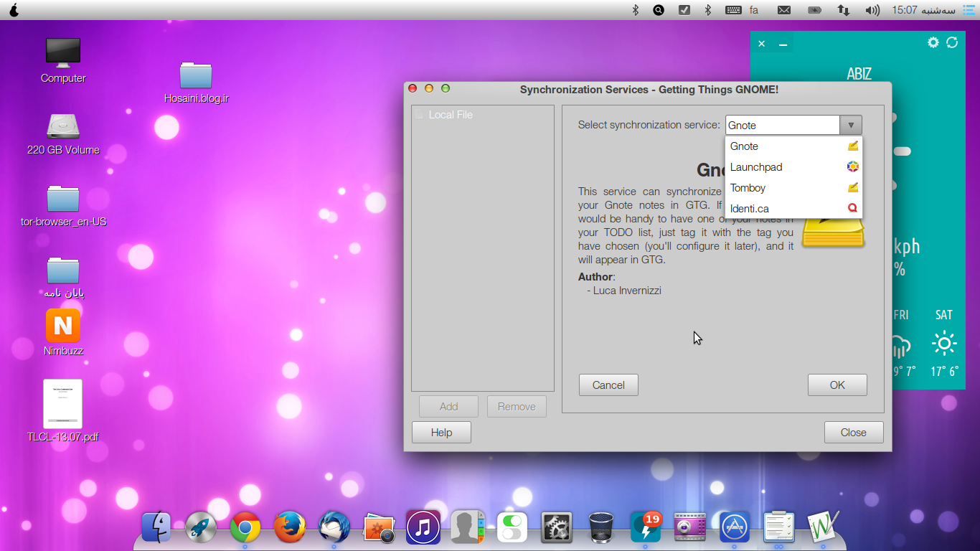Refresh the weather widget
The height and width of the screenshot is (551, 980).
pyautogui.click(x=952, y=43)
